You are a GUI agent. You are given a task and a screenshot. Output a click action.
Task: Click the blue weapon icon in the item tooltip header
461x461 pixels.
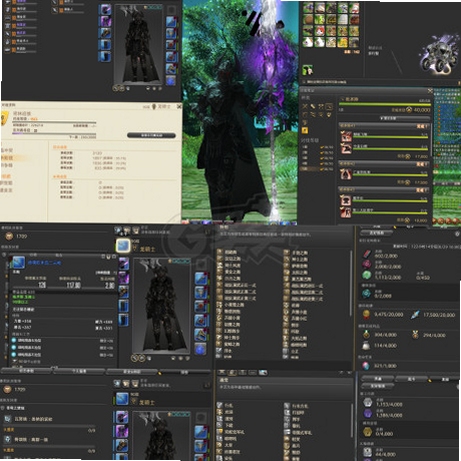click(x=19, y=262)
